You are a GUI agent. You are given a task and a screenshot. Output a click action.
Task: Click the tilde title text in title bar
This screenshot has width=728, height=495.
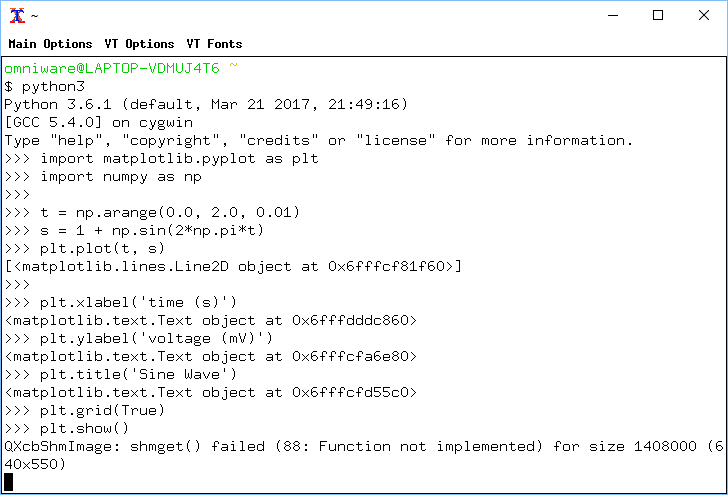point(34,16)
